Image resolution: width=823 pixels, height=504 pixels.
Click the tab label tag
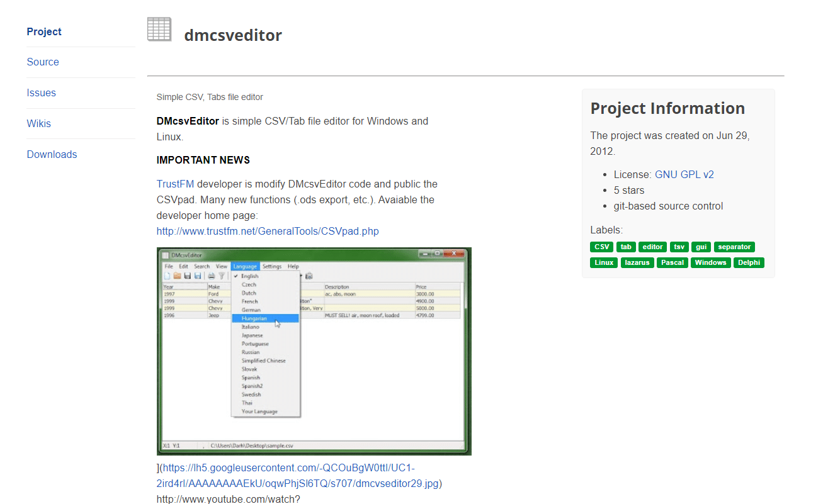pyautogui.click(x=626, y=247)
